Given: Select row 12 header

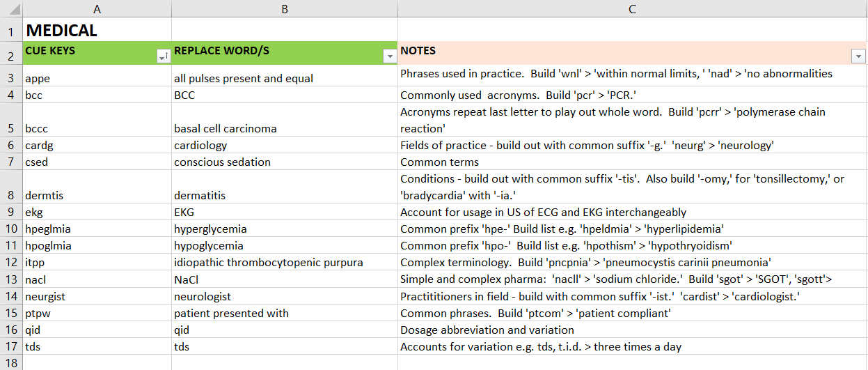Looking at the screenshot, I should coord(11,263).
